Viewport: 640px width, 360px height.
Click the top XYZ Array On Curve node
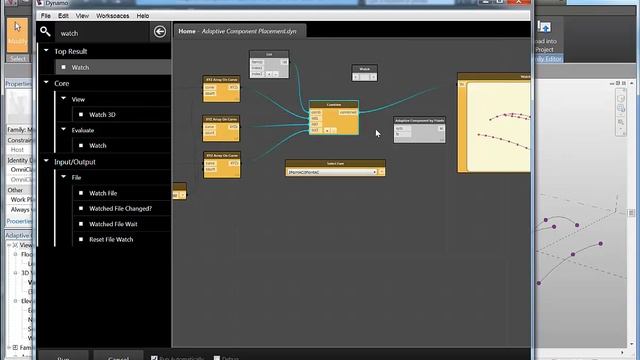tap(221, 89)
